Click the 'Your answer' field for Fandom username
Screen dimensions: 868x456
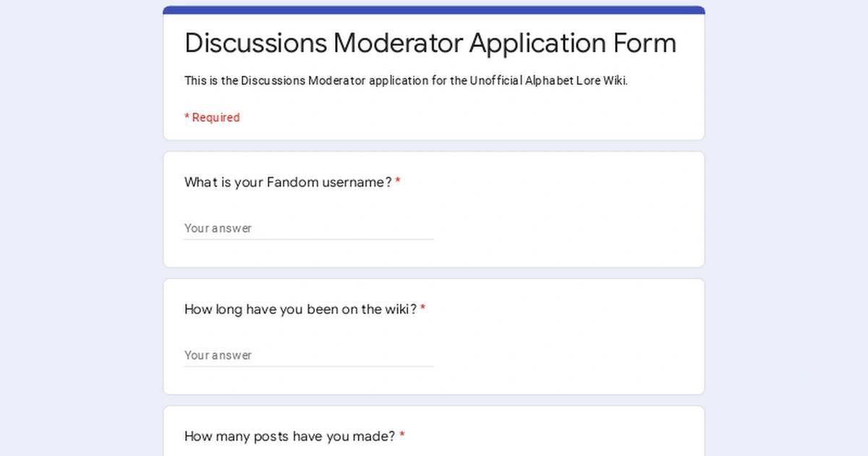point(289,227)
